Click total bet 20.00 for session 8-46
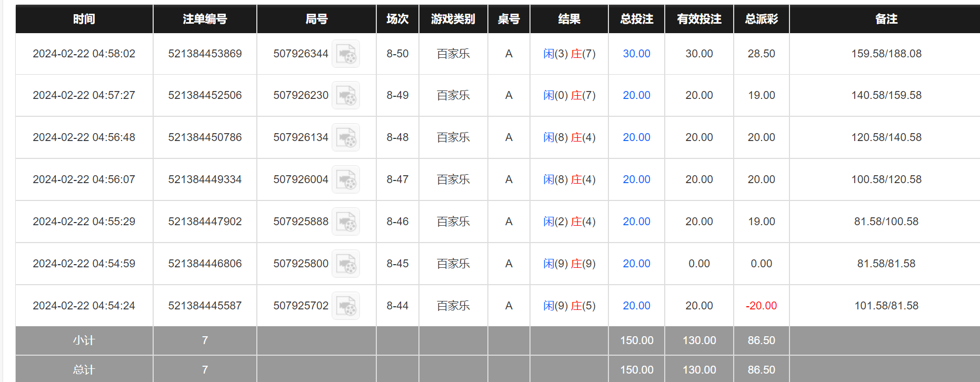Image resolution: width=980 pixels, height=382 pixels. 636,222
